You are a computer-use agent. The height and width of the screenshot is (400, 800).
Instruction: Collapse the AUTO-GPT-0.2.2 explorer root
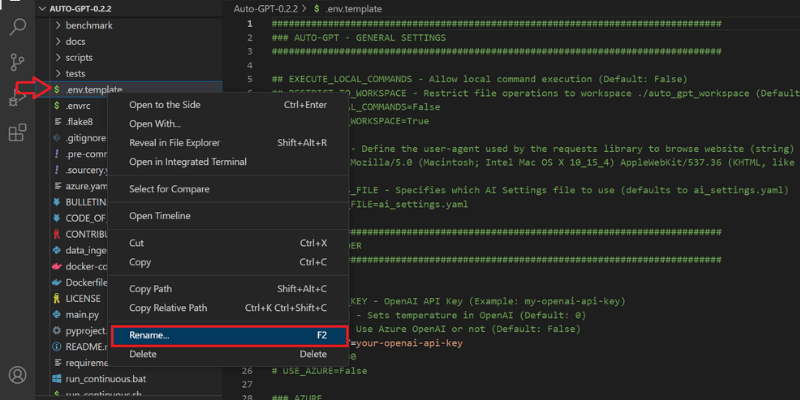click(43, 9)
